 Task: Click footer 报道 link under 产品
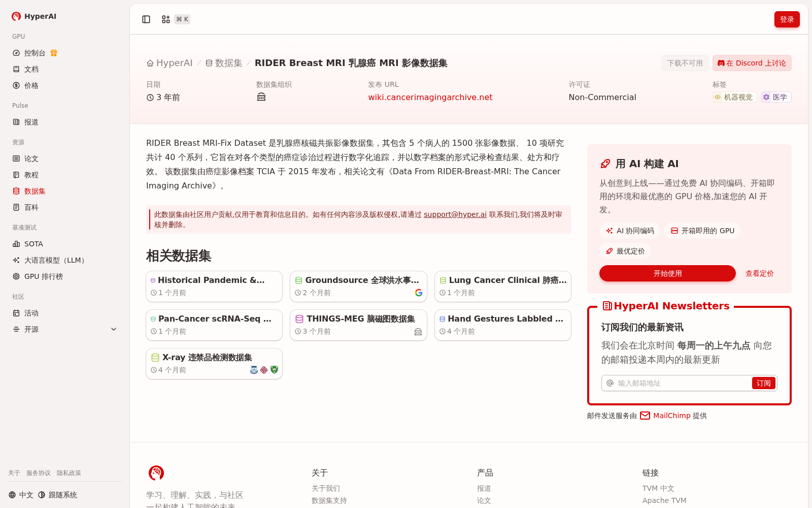(x=484, y=488)
